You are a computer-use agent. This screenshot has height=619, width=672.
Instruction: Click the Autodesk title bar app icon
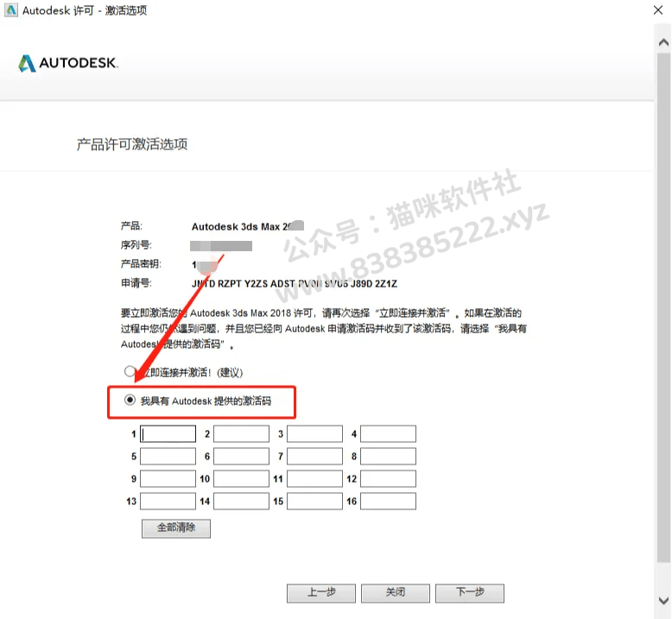(11, 9)
